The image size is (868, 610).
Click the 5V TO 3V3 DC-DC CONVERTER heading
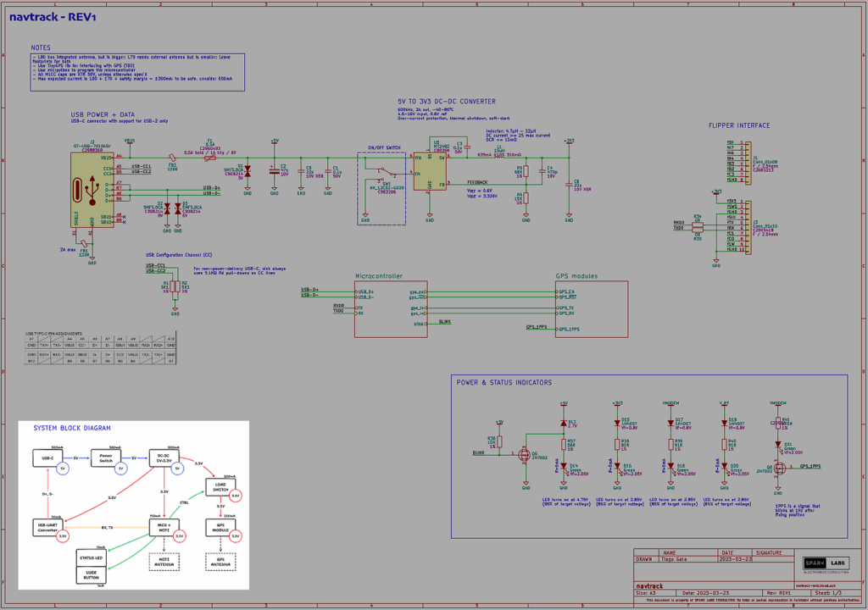click(x=447, y=102)
